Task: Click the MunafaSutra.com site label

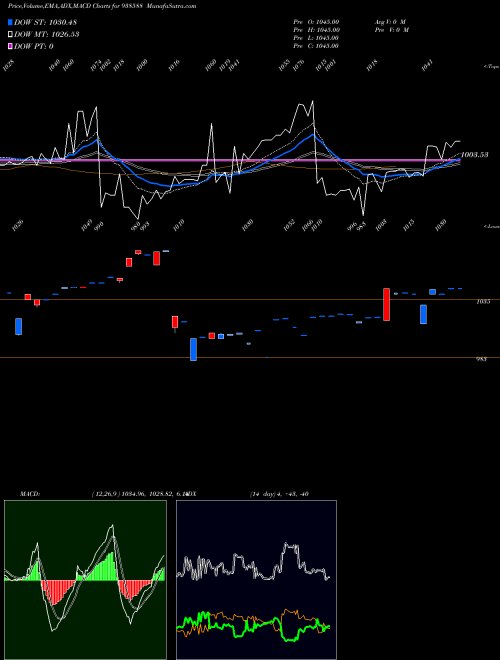Action: (x=174, y=6)
